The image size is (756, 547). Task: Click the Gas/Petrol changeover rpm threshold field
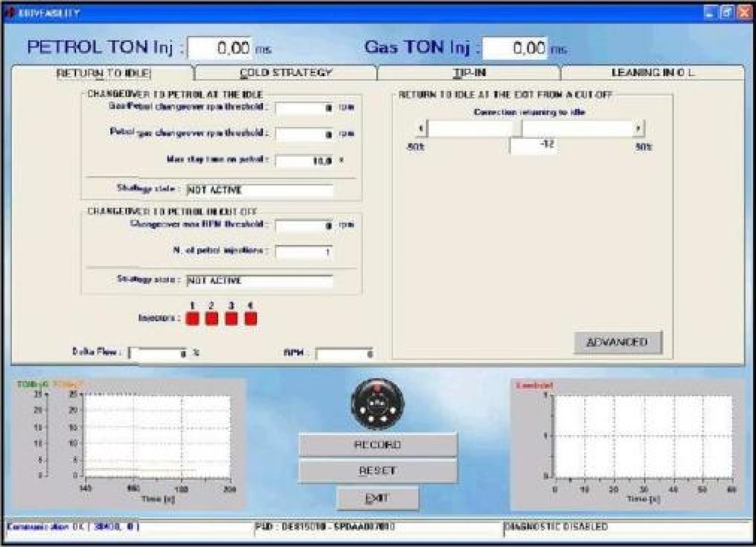click(x=305, y=108)
